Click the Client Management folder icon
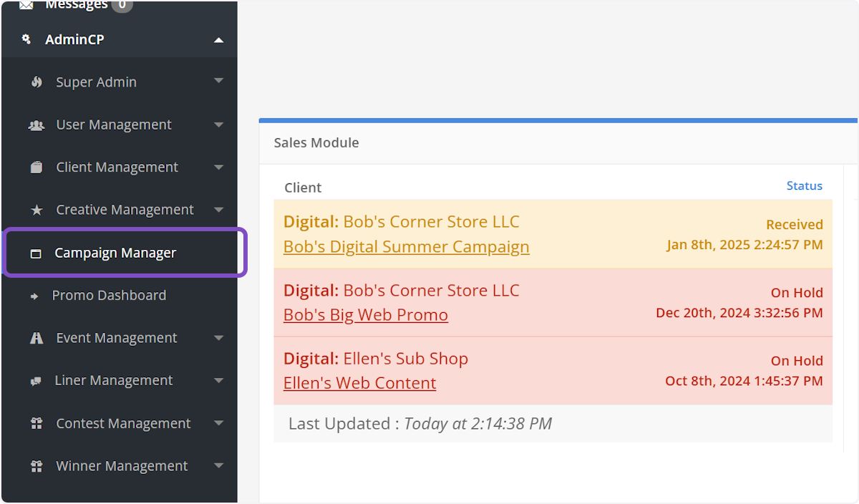Viewport: 859px width, 504px height. 37,168
